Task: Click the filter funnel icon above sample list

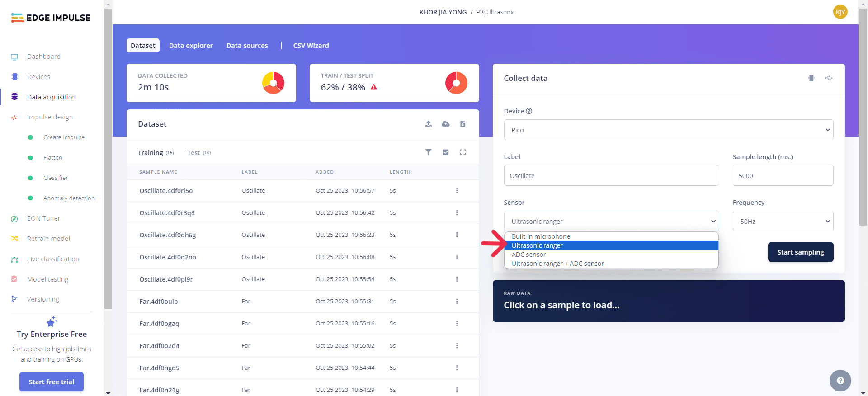Action: click(x=428, y=152)
